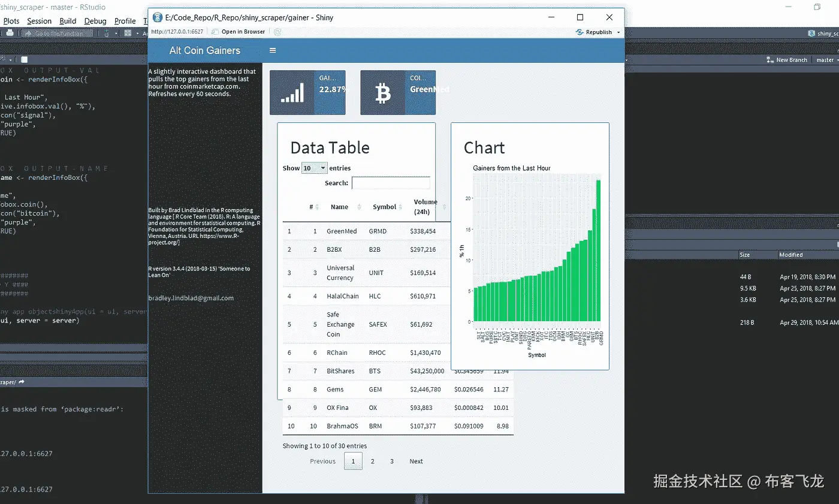Click the B2BX table row name
Image resolution: width=839 pixels, height=504 pixels.
[334, 249]
